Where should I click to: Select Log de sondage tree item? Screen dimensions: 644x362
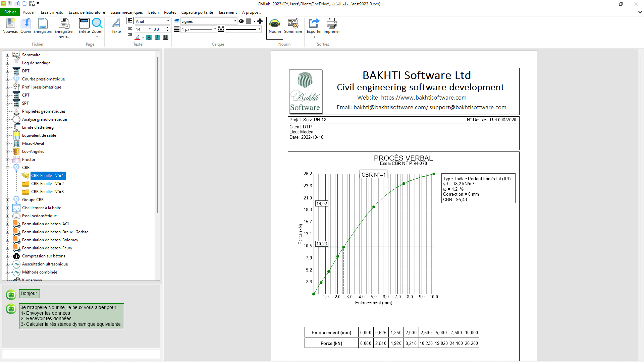tap(36, 63)
